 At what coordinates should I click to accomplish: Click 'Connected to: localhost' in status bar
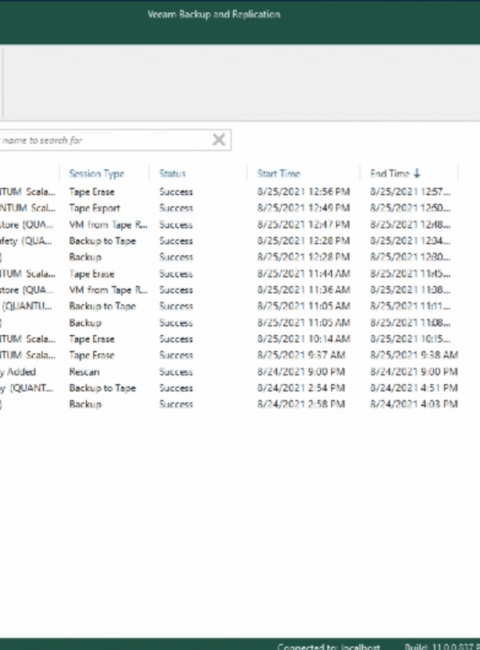[328, 647]
